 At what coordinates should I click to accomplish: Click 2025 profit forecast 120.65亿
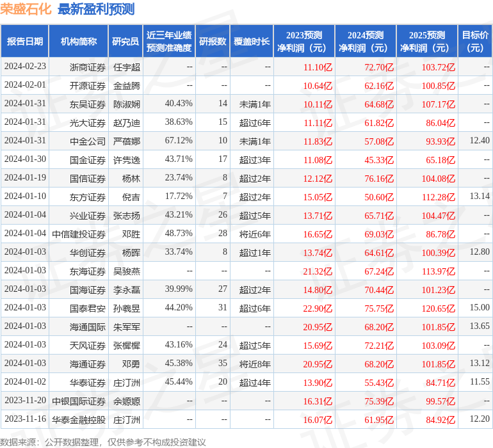coord(439,308)
